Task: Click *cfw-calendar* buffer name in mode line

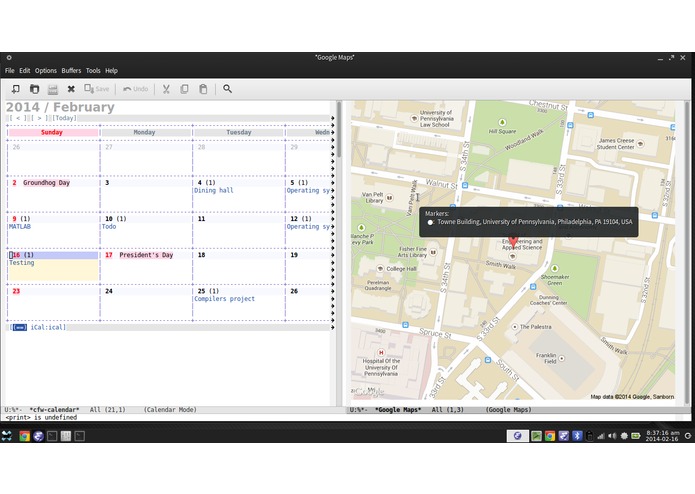Action: (x=55, y=410)
